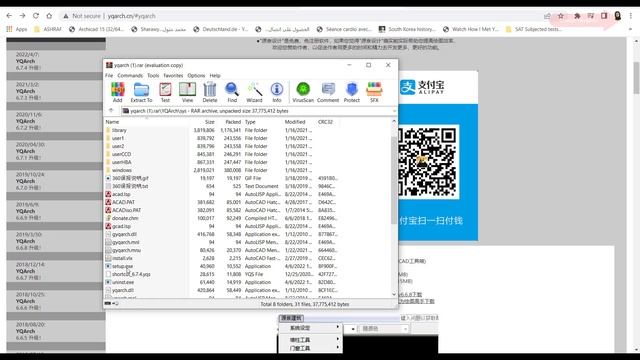Click the Alipay QR code image
This screenshot has height=360, width=640.
[x=427, y=162]
